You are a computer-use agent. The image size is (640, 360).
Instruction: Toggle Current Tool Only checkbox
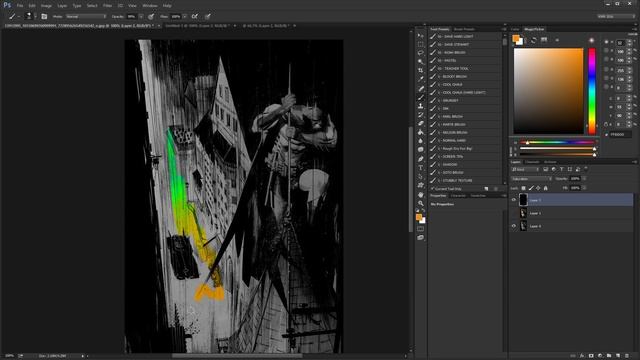[432, 189]
